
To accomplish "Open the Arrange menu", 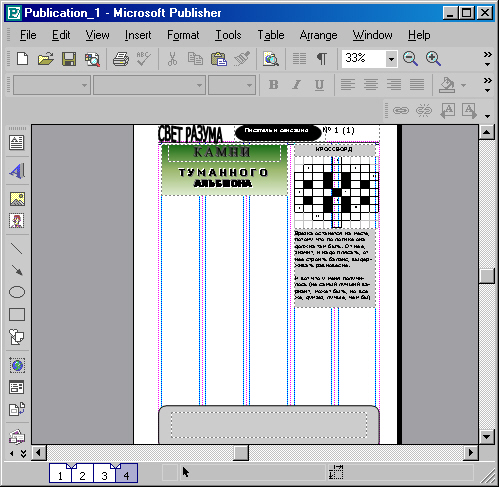I will 318,35.
